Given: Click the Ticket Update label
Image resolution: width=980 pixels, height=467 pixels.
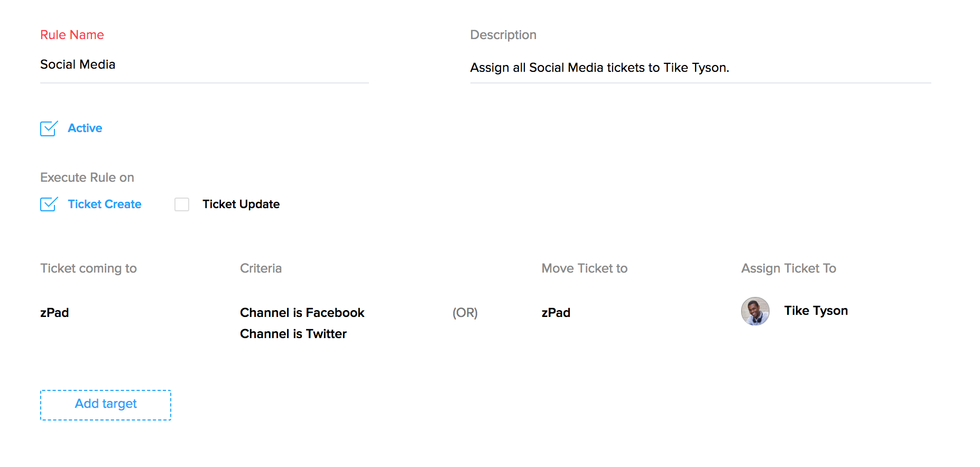Looking at the screenshot, I should click(x=241, y=204).
